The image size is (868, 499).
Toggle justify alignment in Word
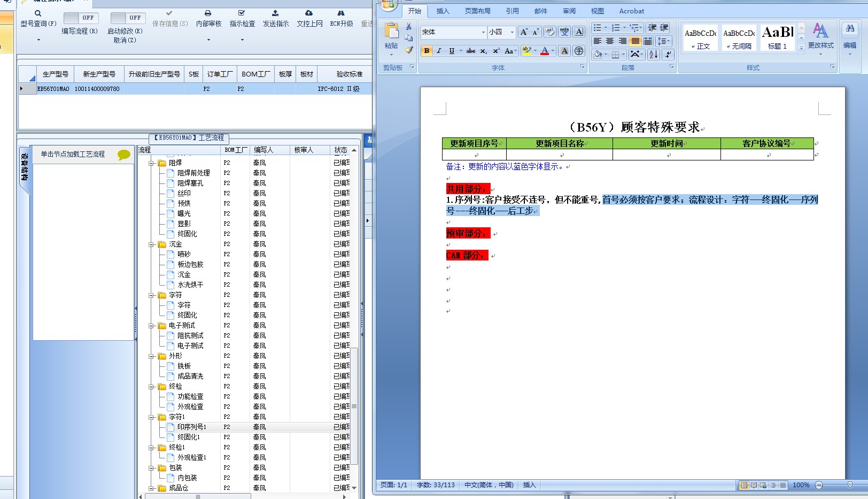(635, 41)
